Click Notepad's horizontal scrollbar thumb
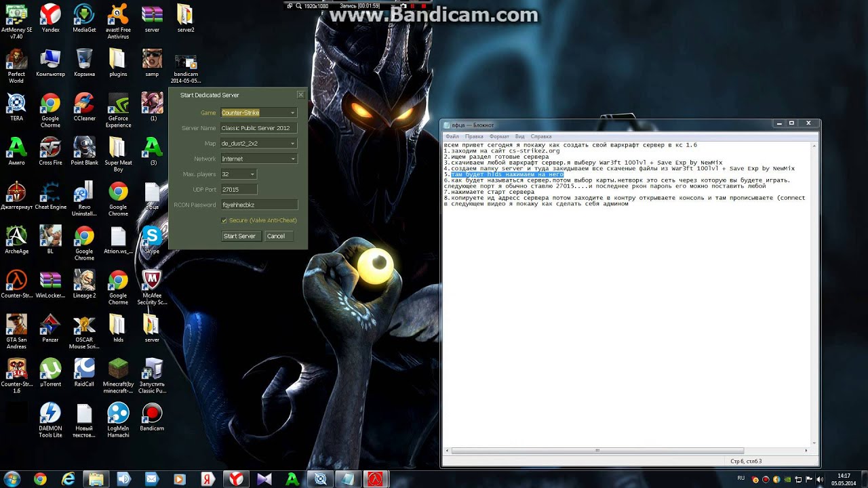 597,451
